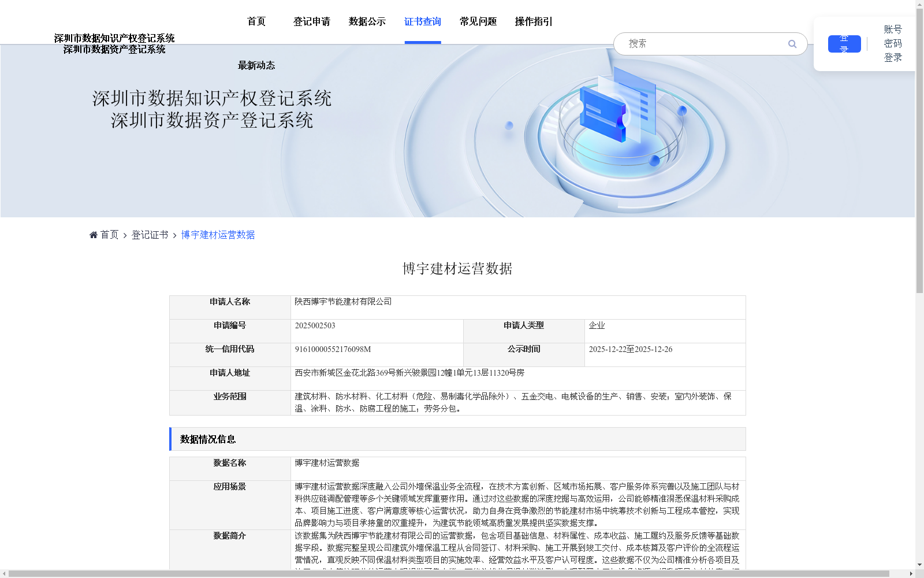Select the 证书查询 nav tab
This screenshot has width=924, height=578.
point(423,21)
